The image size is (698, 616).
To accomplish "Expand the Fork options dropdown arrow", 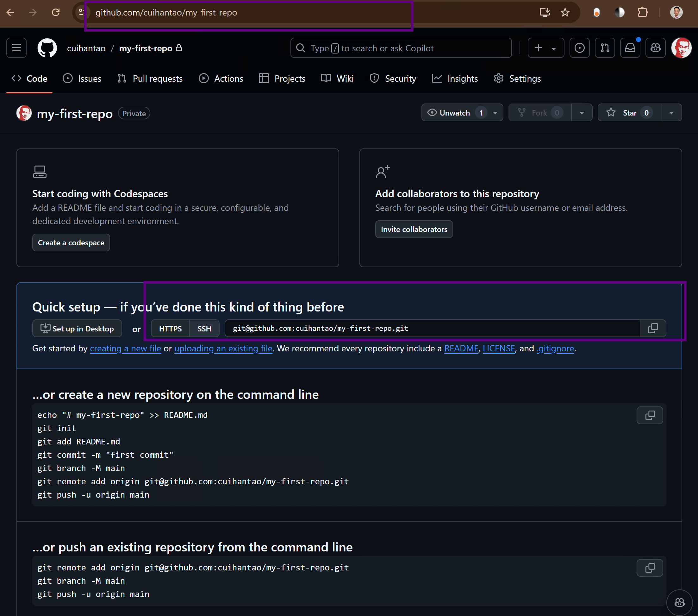I will coord(582,113).
